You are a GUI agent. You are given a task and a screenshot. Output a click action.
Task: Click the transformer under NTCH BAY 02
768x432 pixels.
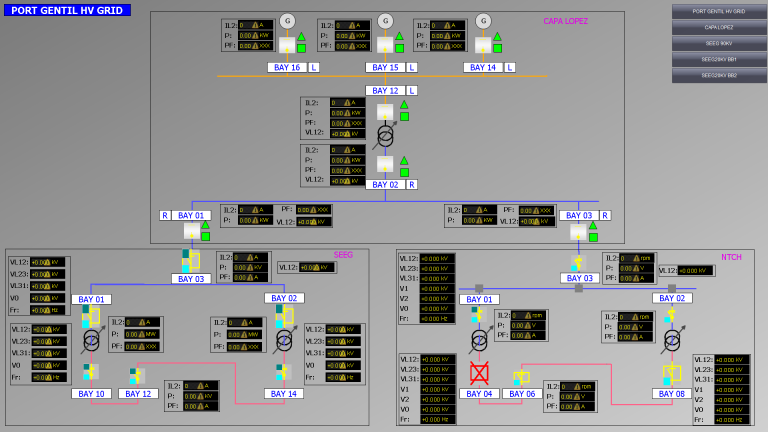click(x=672, y=340)
